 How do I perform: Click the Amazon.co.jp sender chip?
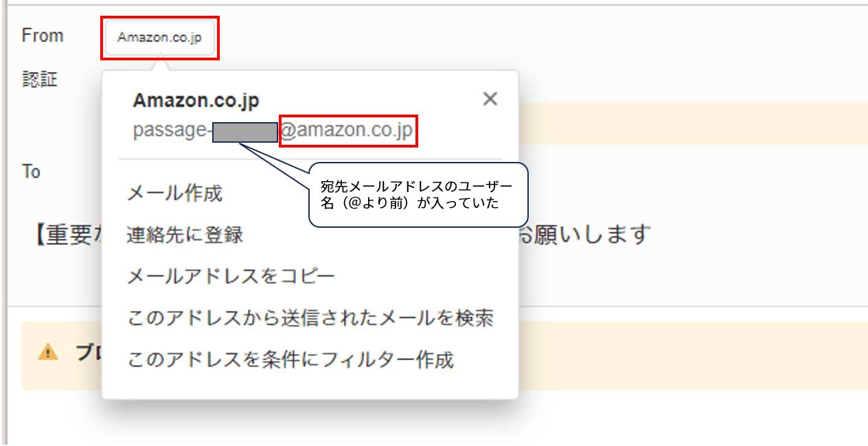click(x=159, y=38)
